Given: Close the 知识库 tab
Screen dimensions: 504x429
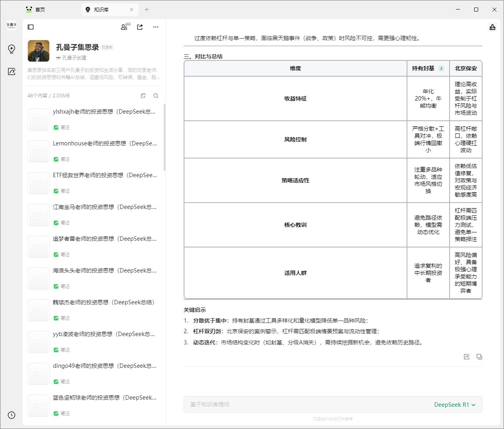Looking at the screenshot, I should 132,10.
